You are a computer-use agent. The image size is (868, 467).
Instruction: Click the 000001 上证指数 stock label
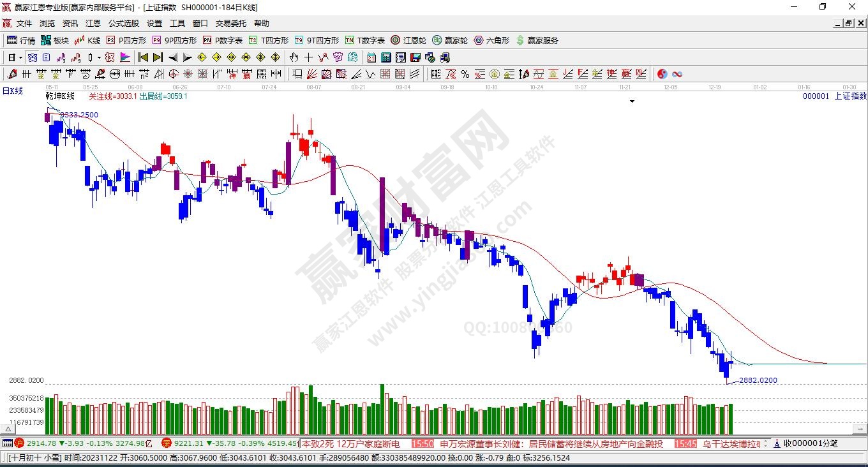[834, 96]
